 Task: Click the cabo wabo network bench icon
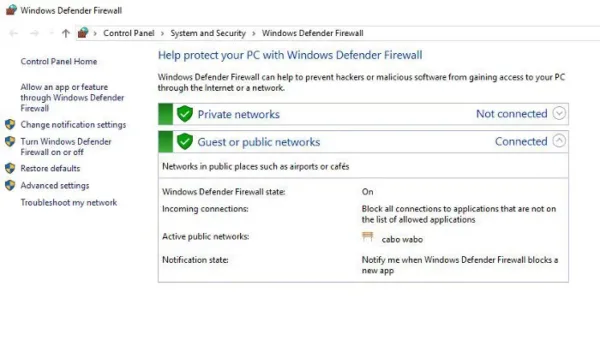point(367,237)
